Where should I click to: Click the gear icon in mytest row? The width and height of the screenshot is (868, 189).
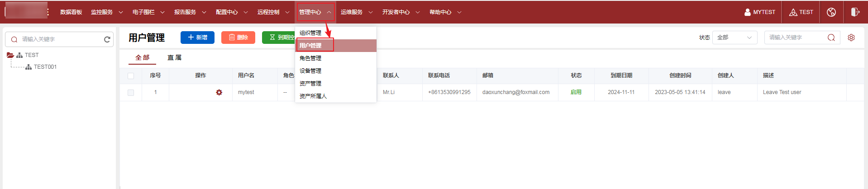pyautogui.click(x=219, y=92)
